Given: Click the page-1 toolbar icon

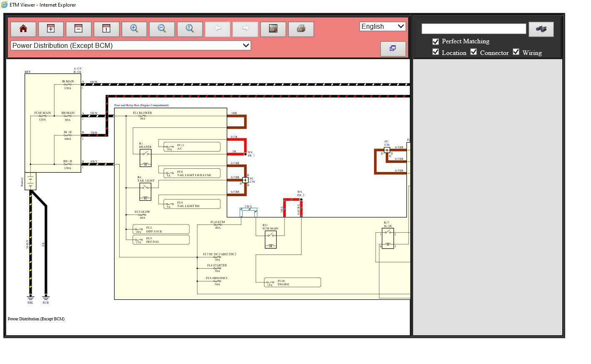Looking at the screenshot, I should click(x=106, y=29).
